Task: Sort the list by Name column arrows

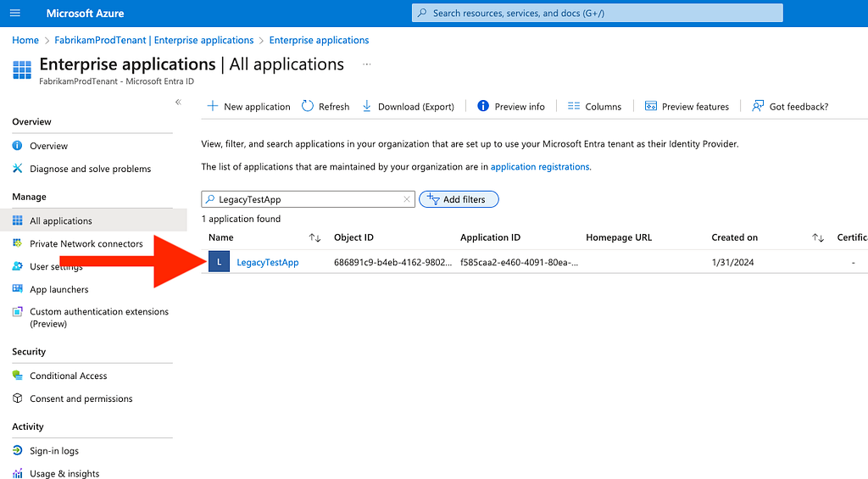Action: click(x=314, y=237)
